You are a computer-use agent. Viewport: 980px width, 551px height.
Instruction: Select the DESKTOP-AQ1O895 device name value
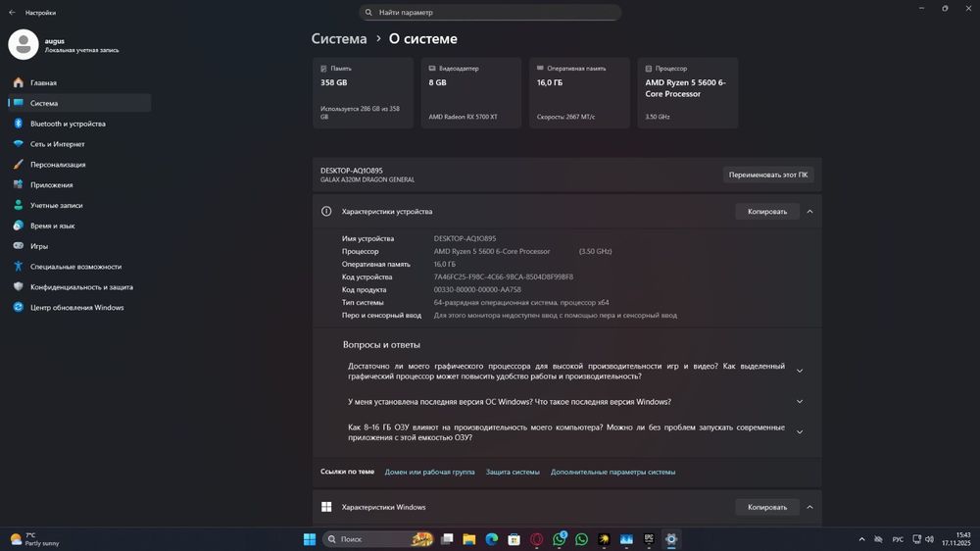coord(465,238)
